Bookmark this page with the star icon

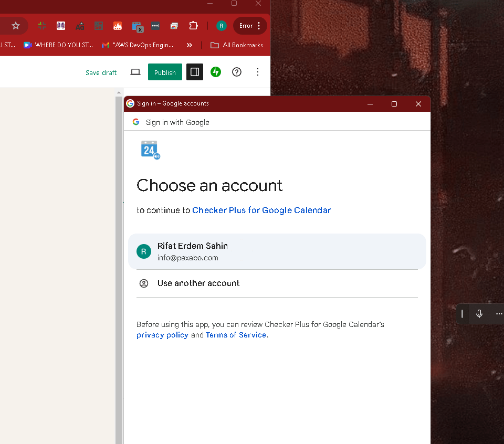coord(15,26)
